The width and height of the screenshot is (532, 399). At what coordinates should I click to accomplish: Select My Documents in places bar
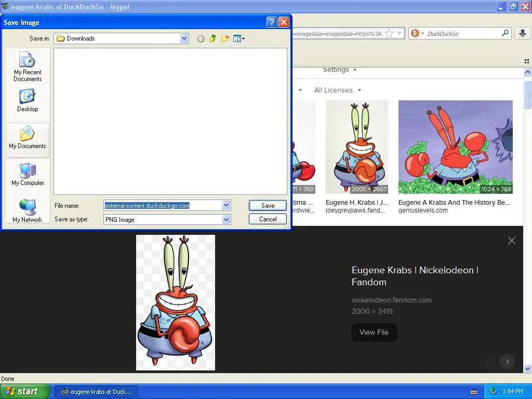(28, 140)
